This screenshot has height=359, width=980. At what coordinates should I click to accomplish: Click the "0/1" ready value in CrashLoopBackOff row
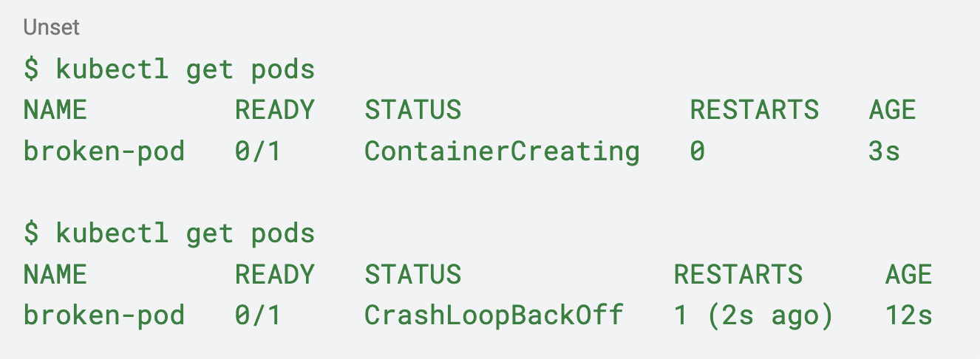coord(258,315)
